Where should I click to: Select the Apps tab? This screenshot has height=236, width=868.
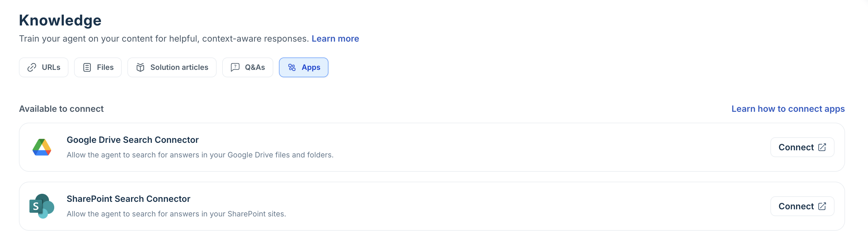[x=304, y=67]
